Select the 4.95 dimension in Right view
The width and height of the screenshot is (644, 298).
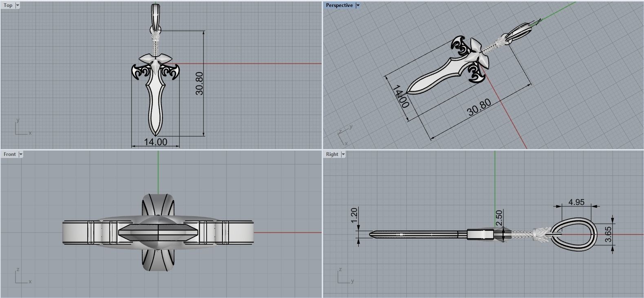(x=576, y=202)
